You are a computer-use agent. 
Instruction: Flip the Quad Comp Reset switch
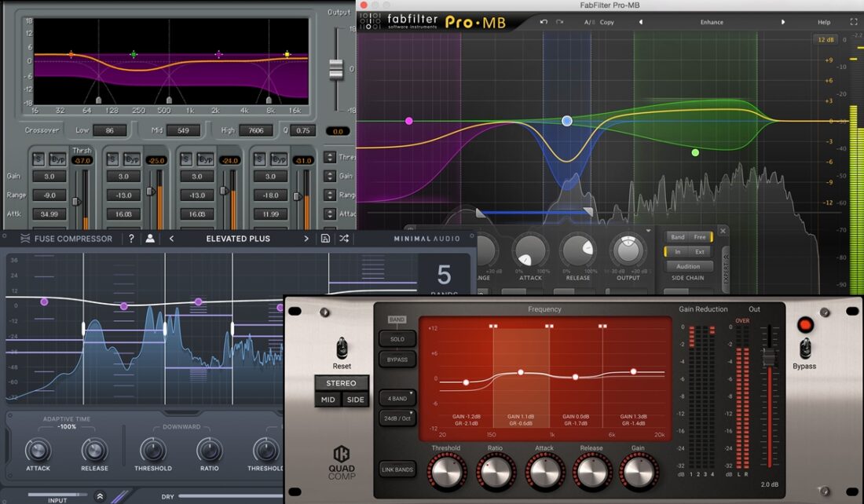point(342,349)
